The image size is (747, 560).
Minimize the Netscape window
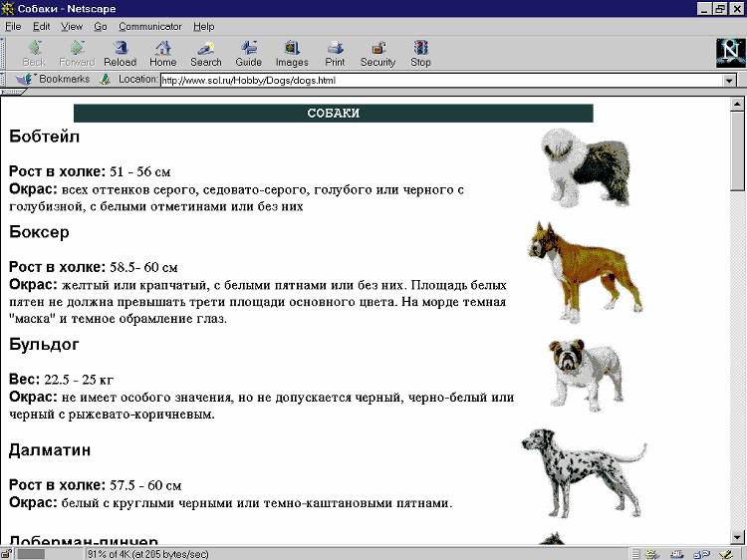click(x=705, y=9)
